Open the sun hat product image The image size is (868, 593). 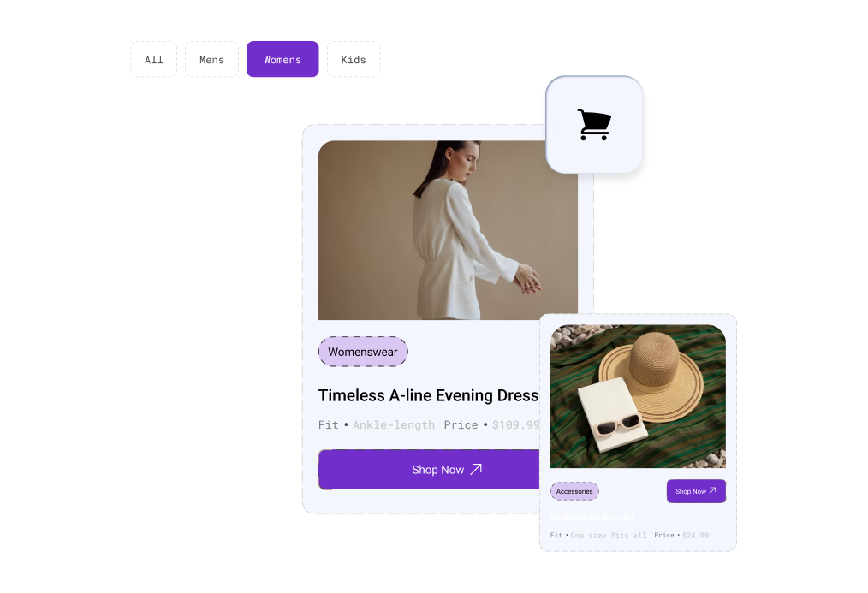coord(638,396)
